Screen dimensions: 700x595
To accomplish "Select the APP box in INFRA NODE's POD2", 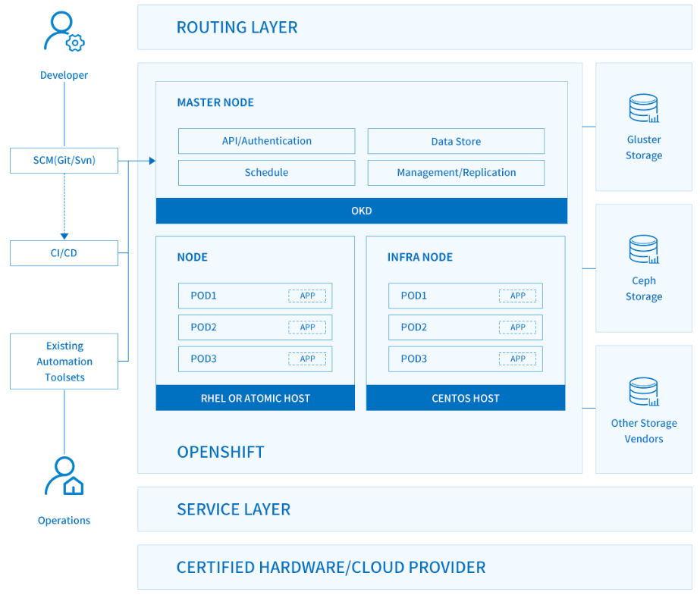I will tap(517, 327).
